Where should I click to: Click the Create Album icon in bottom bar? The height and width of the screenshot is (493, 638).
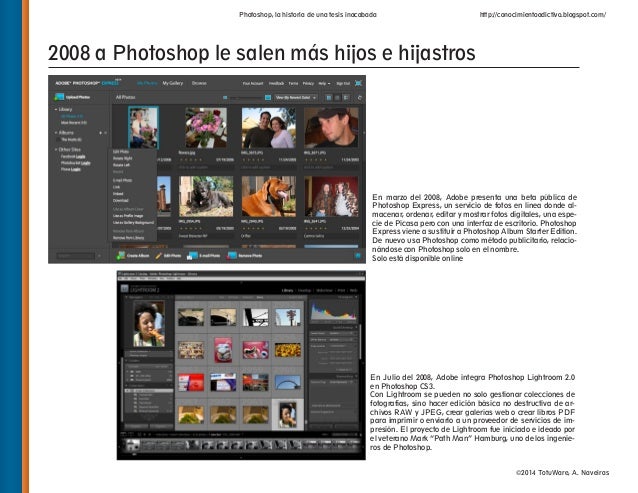pos(121,255)
